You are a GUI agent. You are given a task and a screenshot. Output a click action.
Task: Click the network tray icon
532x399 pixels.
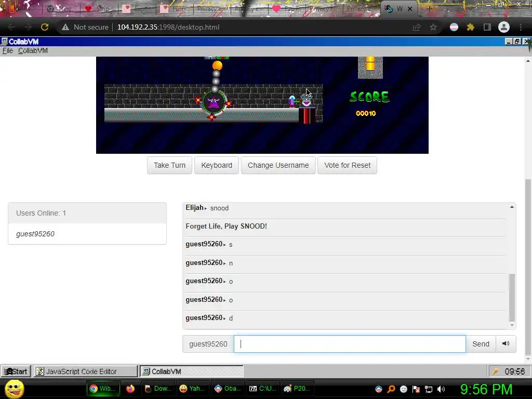pos(429,389)
